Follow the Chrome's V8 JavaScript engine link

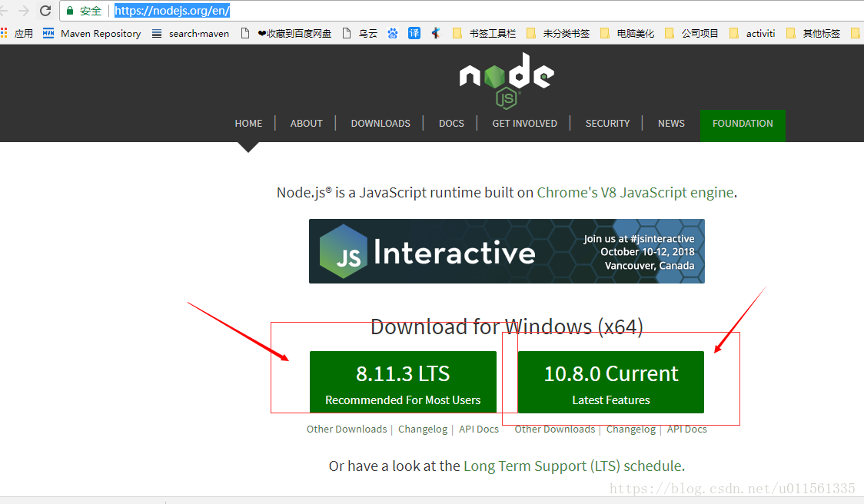pyautogui.click(x=636, y=192)
